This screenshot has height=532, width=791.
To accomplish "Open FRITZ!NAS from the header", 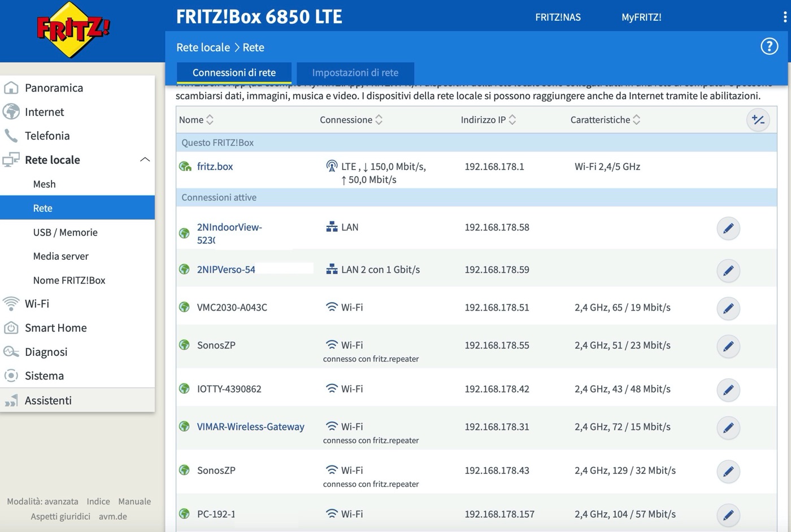I will click(558, 18).
